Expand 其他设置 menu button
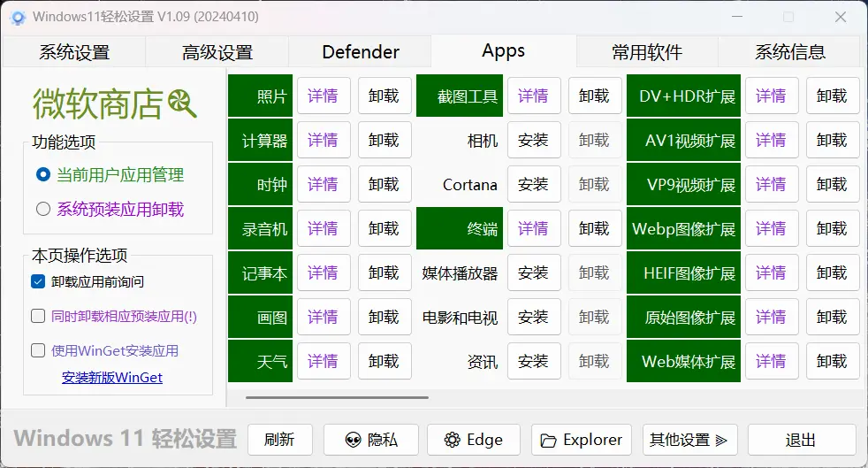This screenshot has height=468, width=868. click(689, 440)
